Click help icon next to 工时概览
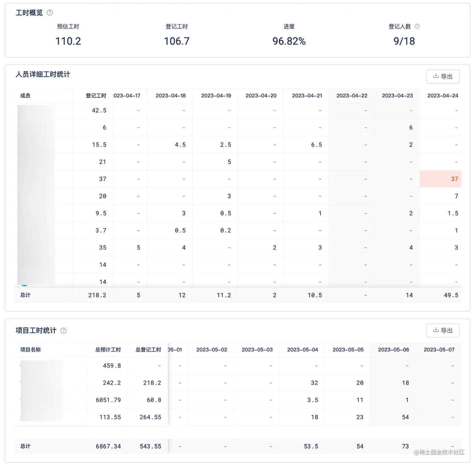The width and height of the screenshot is (476, 467). (50, 13)
